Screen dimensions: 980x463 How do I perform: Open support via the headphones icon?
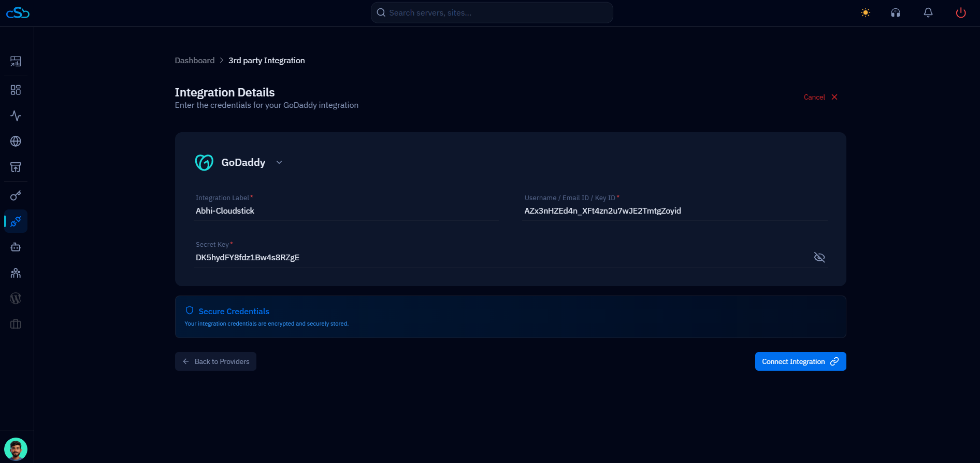[x=896, y=13]
